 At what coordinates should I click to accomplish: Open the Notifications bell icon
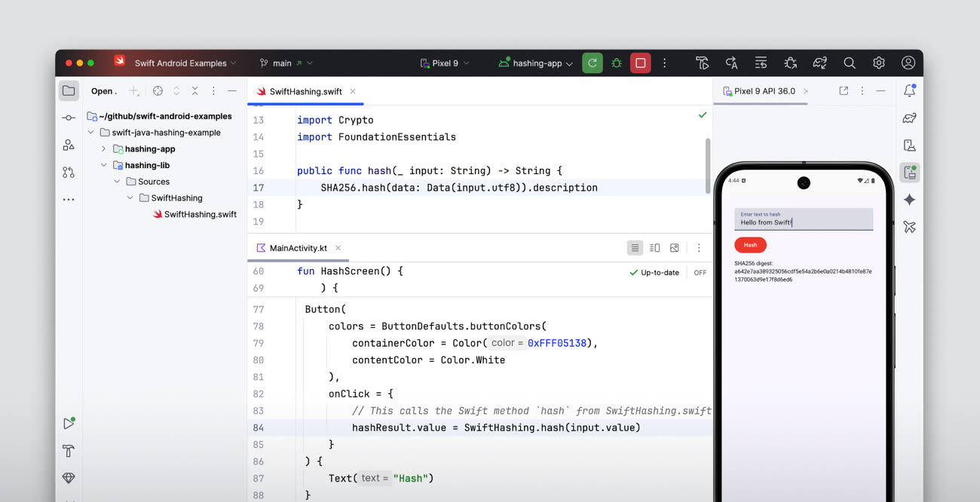(x=910, y=91)
